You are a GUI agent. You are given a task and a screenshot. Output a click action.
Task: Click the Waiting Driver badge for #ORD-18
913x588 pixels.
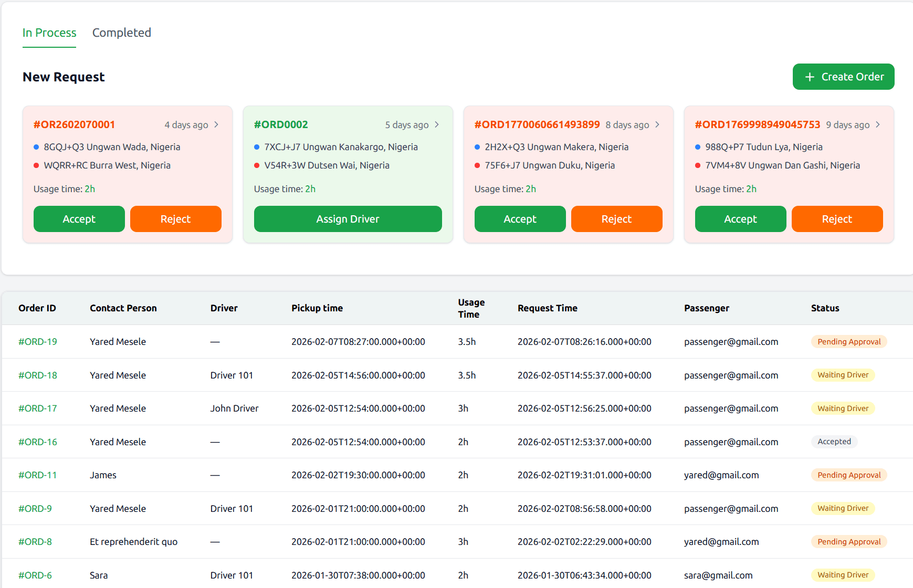pyautogui.click(x=843, y=375)
